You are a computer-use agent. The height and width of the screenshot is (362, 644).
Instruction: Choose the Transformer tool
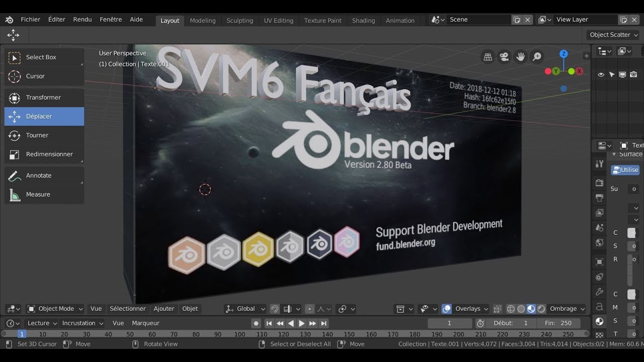click(44, 98)
